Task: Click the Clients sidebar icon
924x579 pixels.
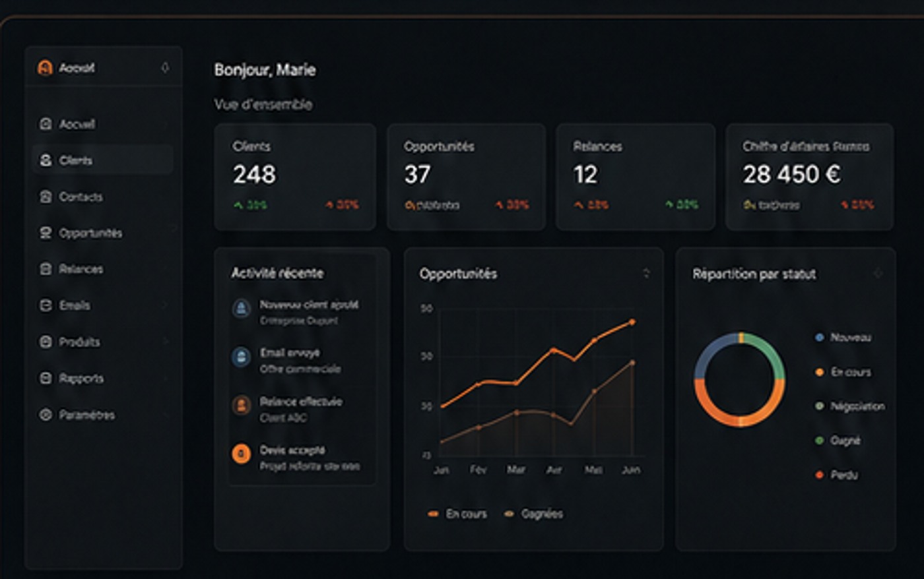Action: click(x=46, y=160)
